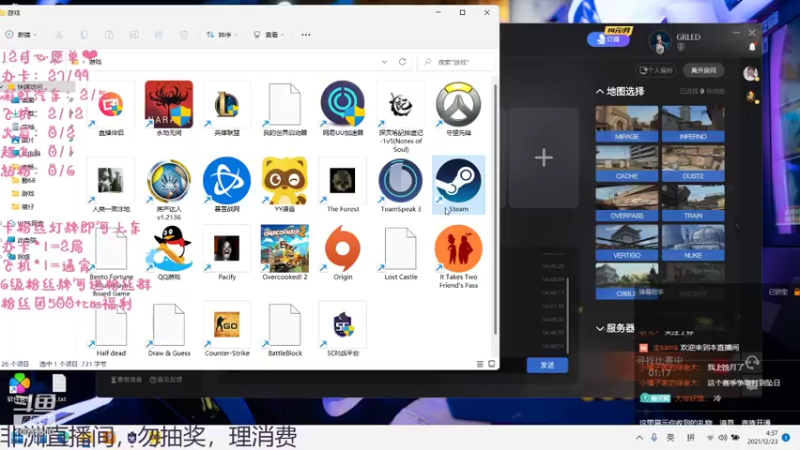
Task: Select the Overcooked! 2 shortcut
Action: point(285,253)
